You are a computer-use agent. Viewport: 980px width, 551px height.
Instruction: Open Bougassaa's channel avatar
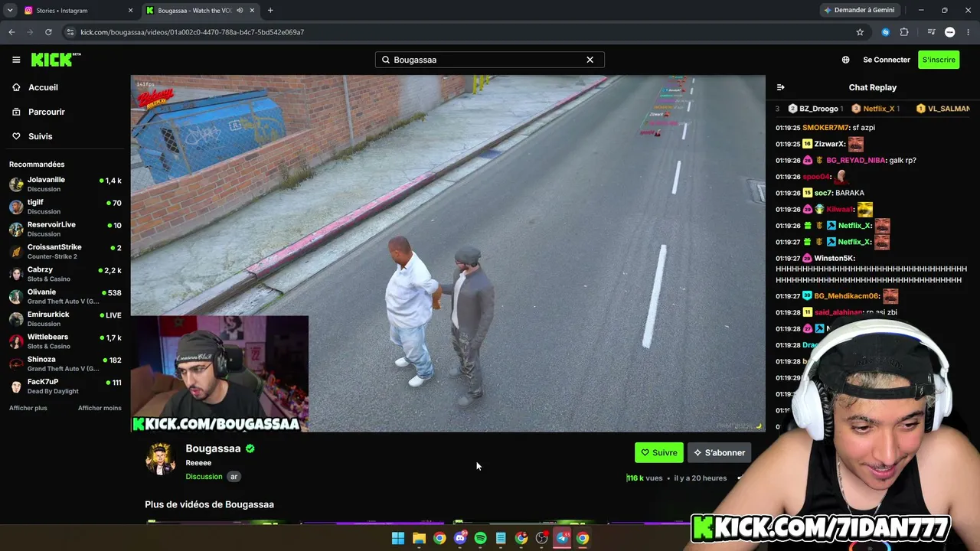[x=161, y=459]
